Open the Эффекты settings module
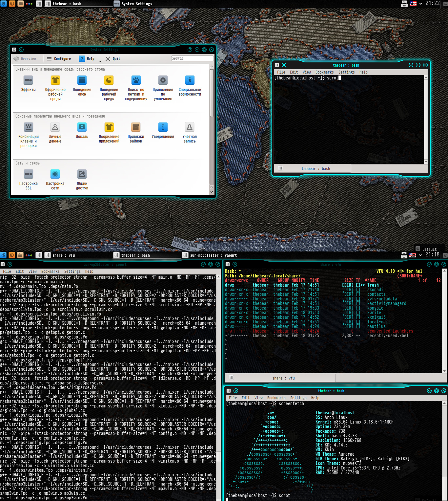The image size is (448, 501). tap(29, 83)
